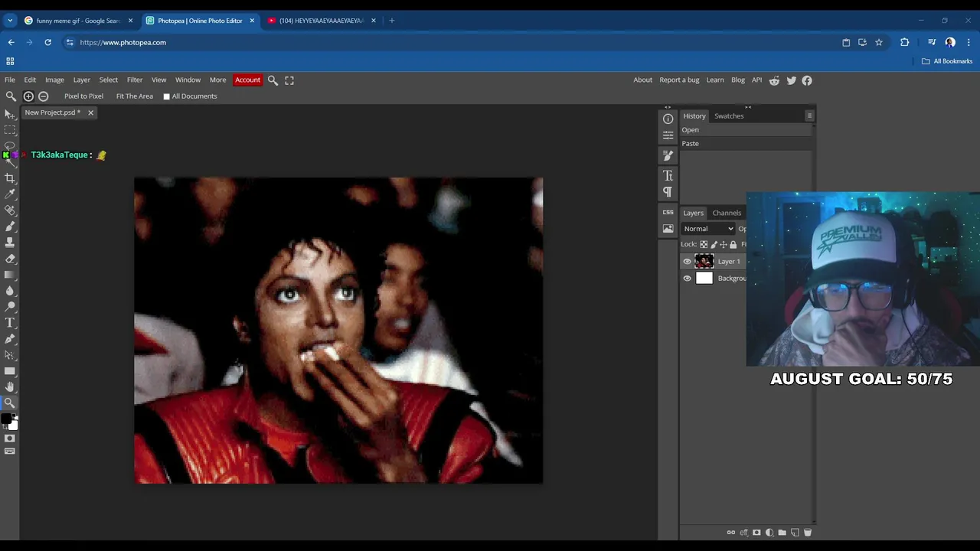980x551 pixels.
Task: Toggle lock position cross icon
Action: [724, 245]
